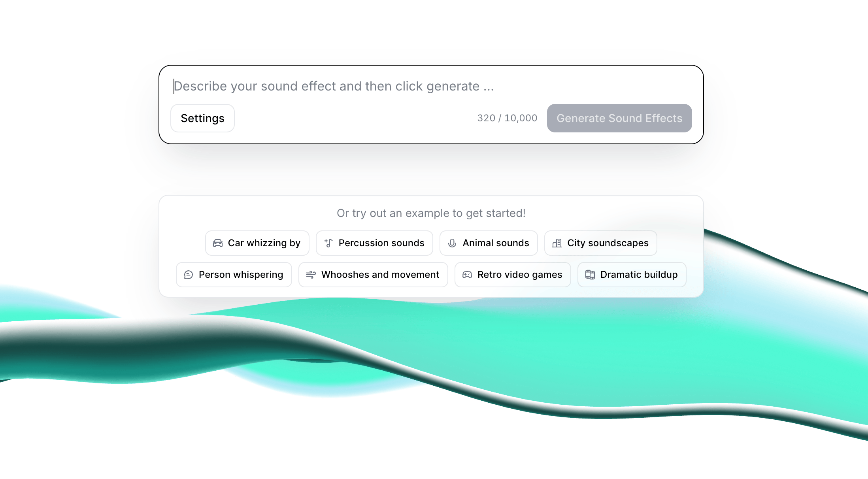Click the film icon for Dramatic buildup
The image size is (868, 479).
point(590,275)
